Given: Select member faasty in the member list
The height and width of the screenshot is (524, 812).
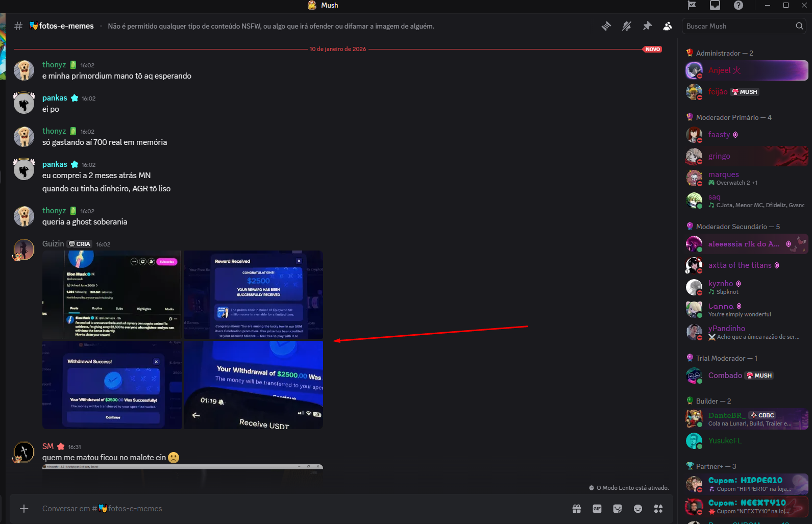Looking at the screenshot, I should point(747,135).
